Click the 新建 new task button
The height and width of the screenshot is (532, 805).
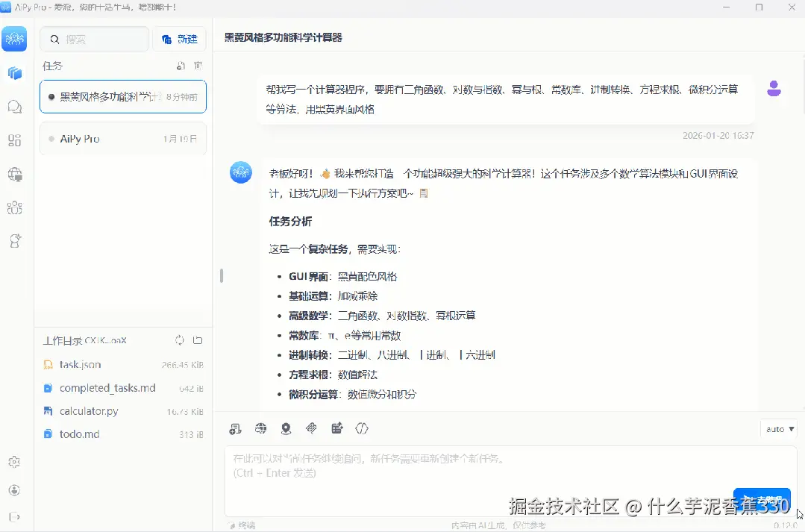(180, 39)
